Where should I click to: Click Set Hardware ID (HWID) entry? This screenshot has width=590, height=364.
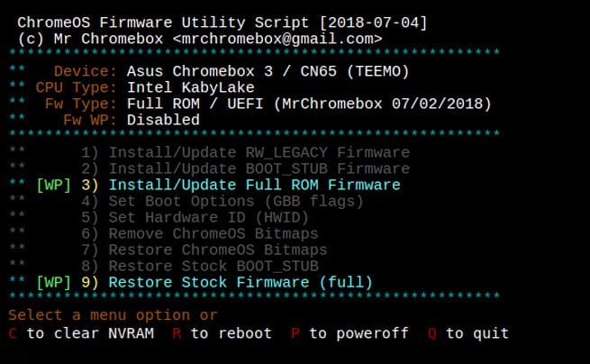coord(195,217)
